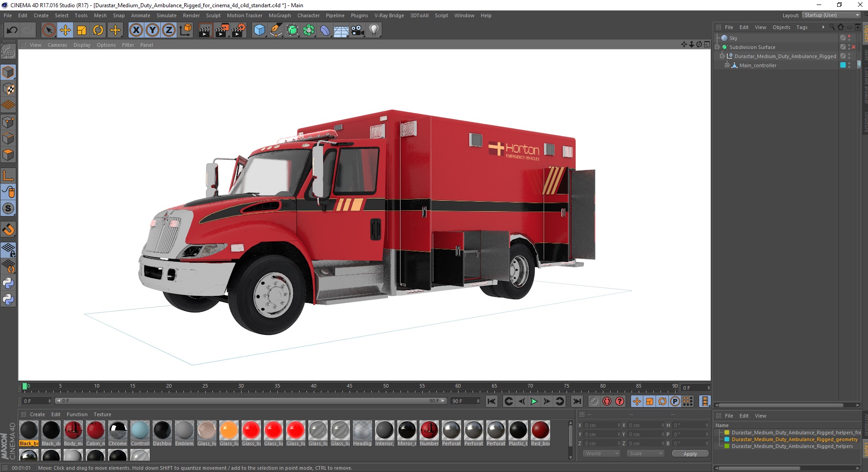Activate the Move tool in top toolbar
The image size is (868, 472).
coord(65,30)
